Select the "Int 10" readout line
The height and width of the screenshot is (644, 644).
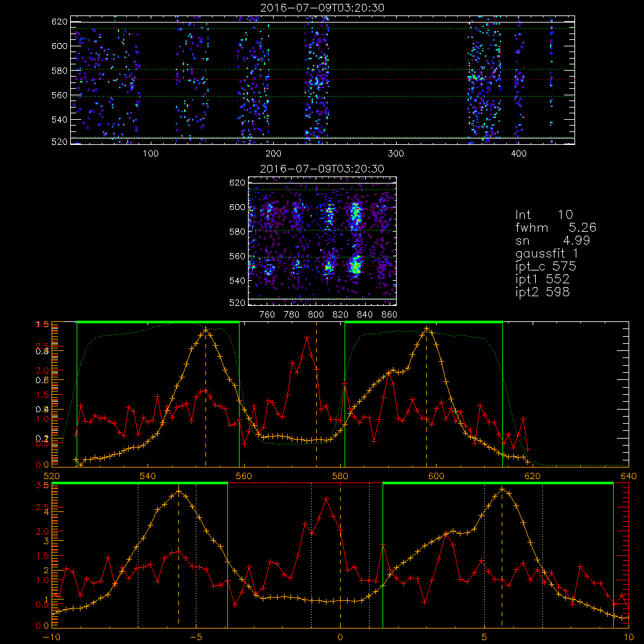coord(544,214)
